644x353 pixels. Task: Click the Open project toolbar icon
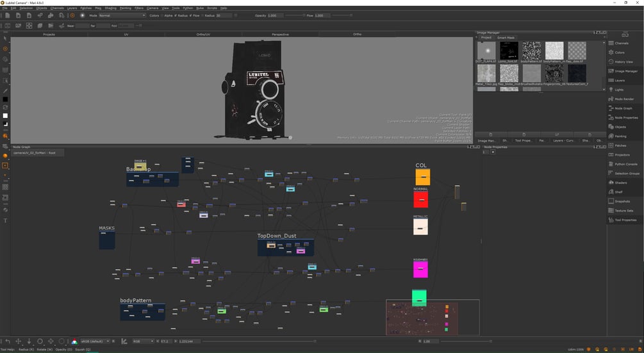tap(18, 15)
